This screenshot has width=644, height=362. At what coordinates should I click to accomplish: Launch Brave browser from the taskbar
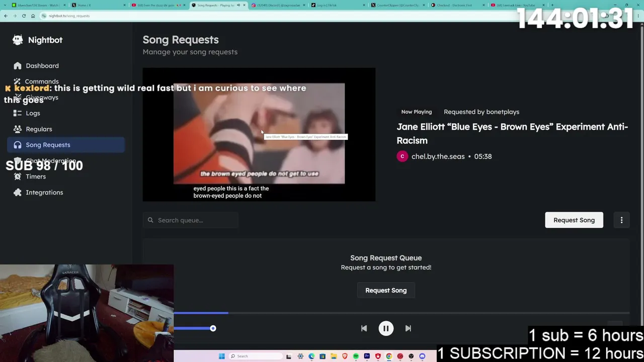click(x=345, y=356)
